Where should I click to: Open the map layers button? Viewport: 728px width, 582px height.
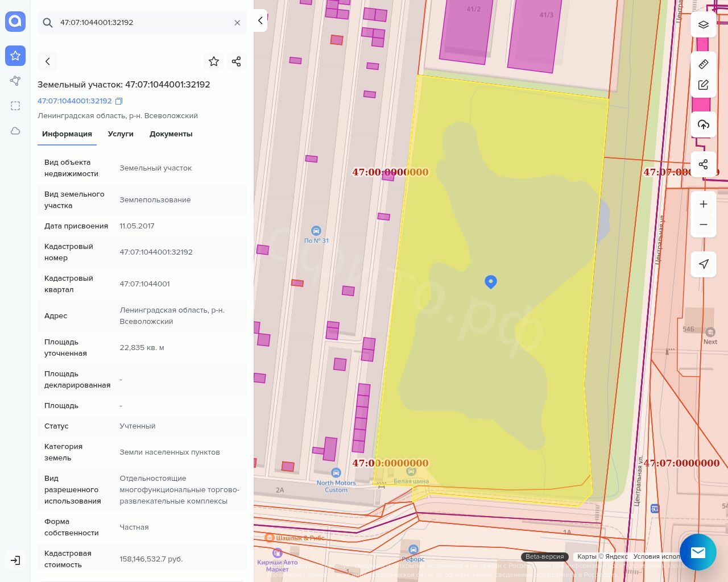(704, 24)
